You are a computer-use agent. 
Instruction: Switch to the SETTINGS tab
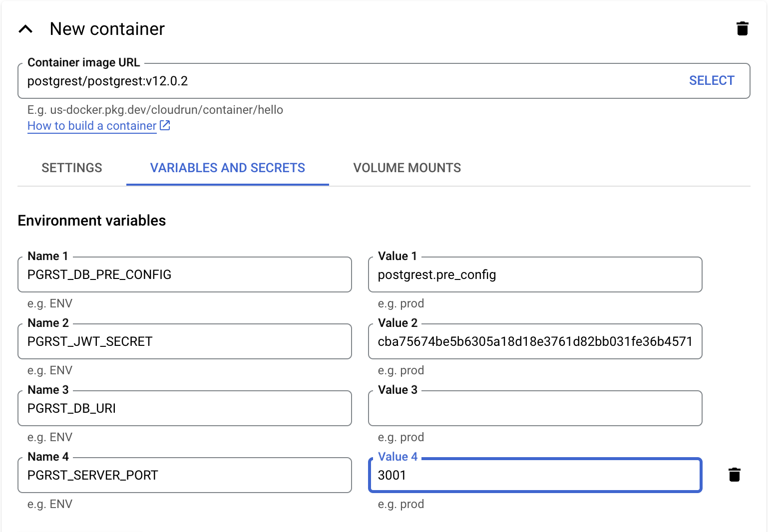(72, 168)
